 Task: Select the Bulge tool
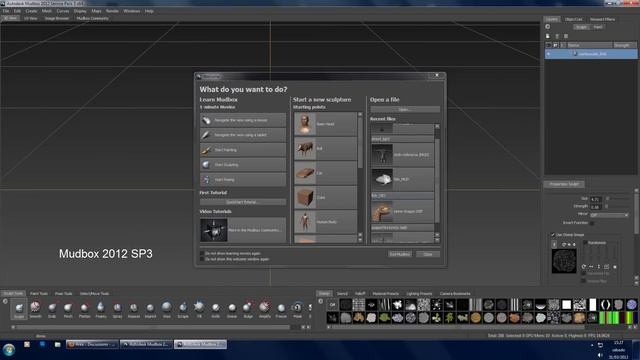[248, 309]
